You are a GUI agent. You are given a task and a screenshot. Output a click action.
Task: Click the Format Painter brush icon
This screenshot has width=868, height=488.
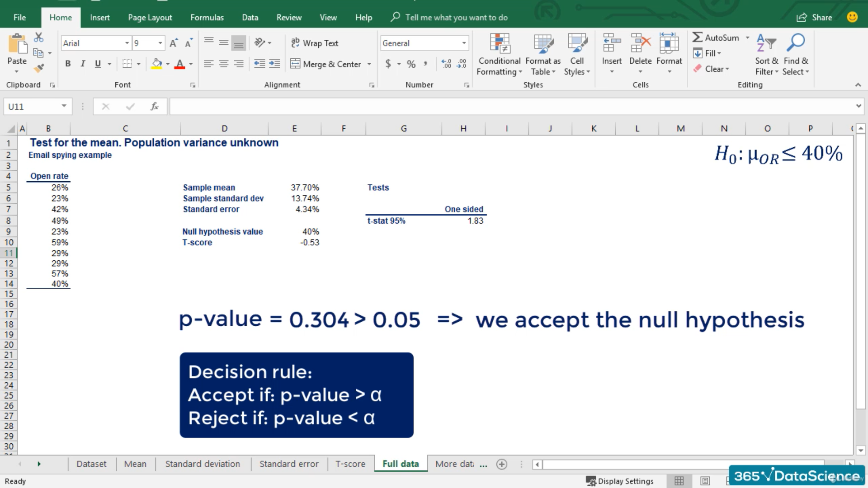(39, 68)
